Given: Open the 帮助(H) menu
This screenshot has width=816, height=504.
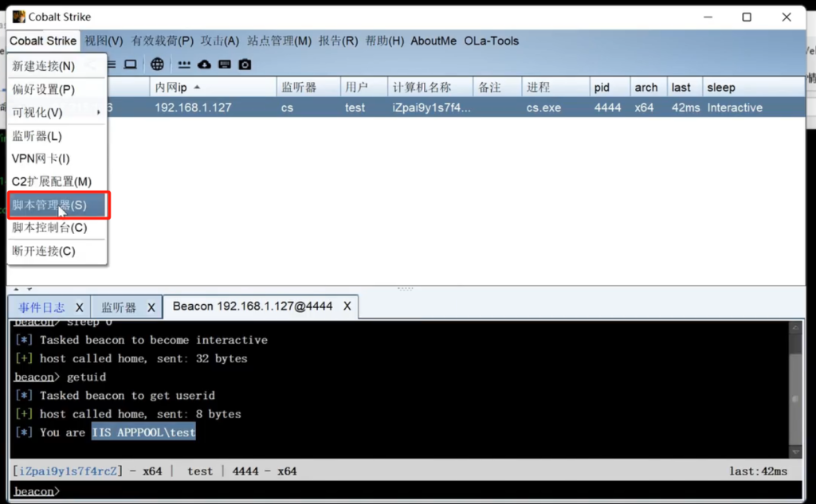Looking at the screenshot, I should click(x=385, y=41).
